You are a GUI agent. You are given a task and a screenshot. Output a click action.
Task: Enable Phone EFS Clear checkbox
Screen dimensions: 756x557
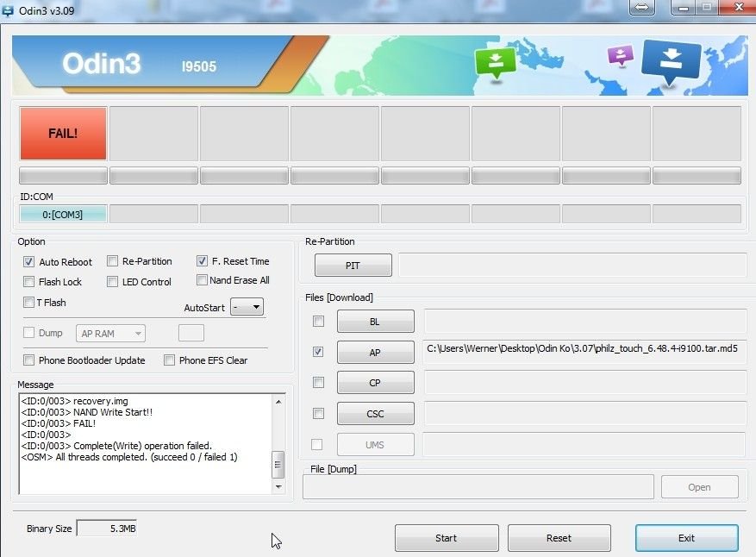pos(169,360)
